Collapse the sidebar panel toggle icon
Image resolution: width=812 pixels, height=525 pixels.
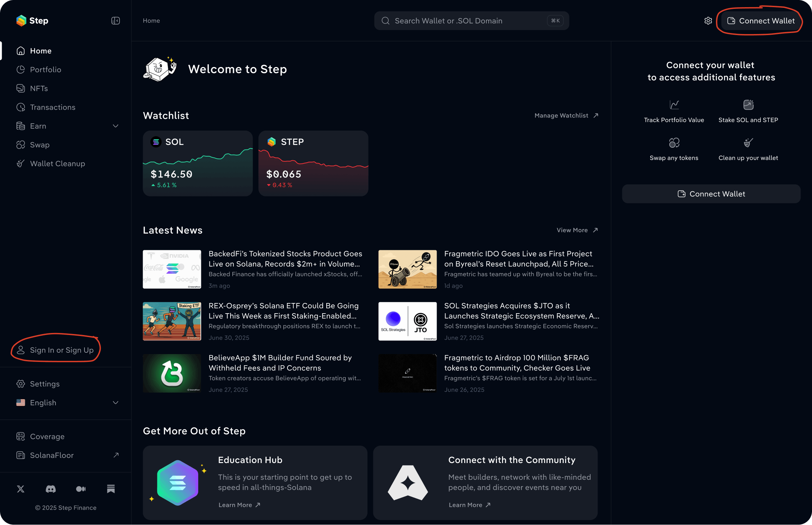coord(115,21)
